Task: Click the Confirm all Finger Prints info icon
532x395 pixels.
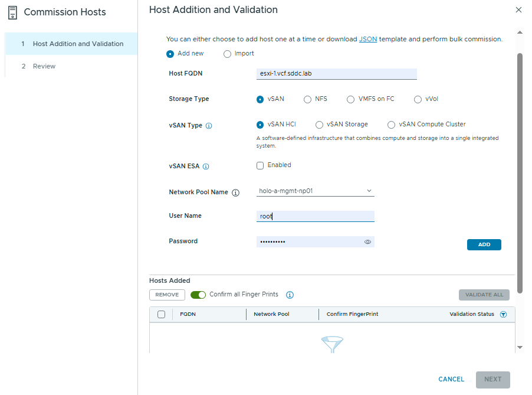Action: (290, 295)
